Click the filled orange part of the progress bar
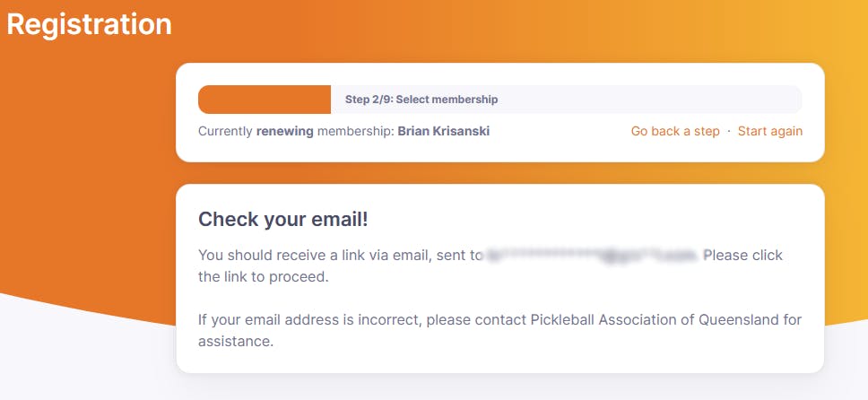868x400 pixels. pos(264,100)
